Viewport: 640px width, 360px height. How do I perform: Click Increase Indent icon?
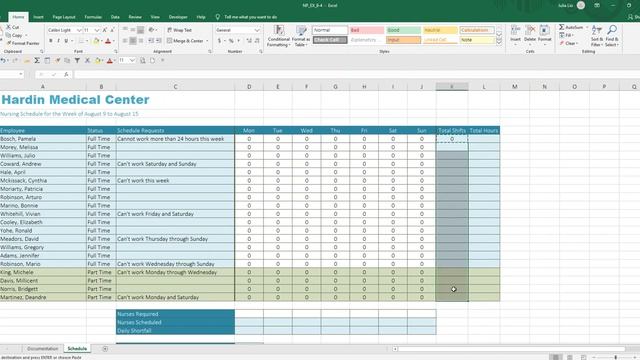tap(158, 41)
